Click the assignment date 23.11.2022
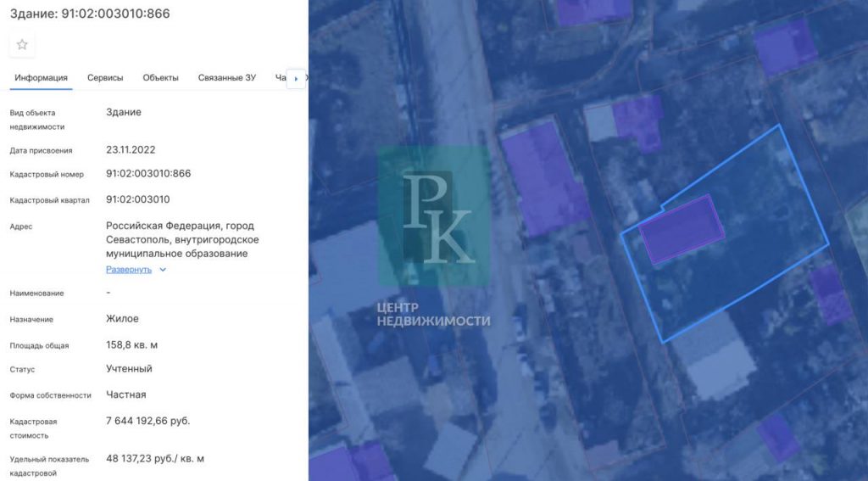This screenshot has width=868, height=481. (x=131, y=149)
